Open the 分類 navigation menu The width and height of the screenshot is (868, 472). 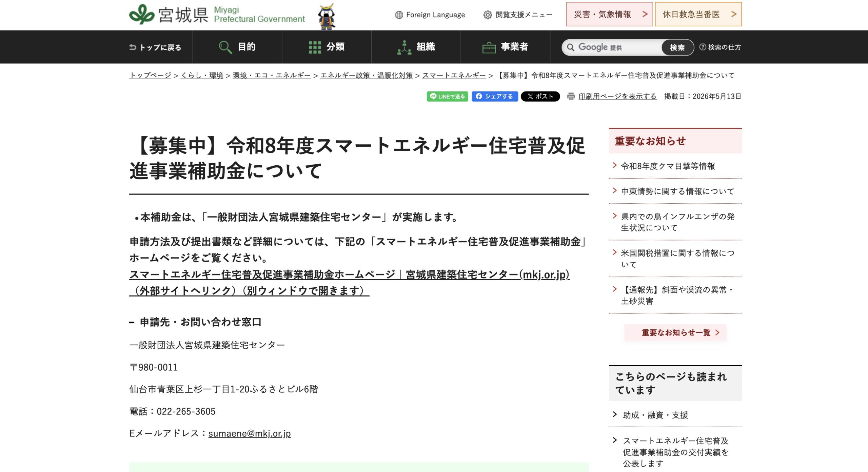[327, 47]
